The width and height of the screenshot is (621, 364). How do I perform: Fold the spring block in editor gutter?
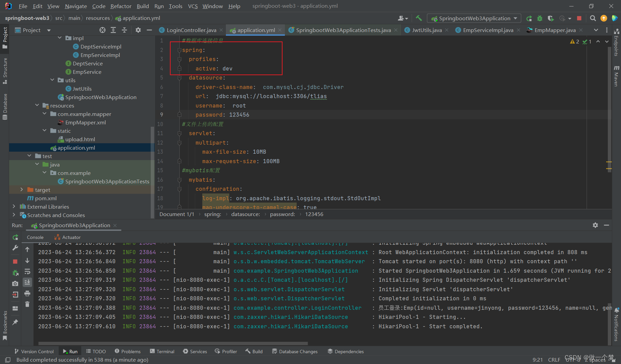[x=179, y=50]
